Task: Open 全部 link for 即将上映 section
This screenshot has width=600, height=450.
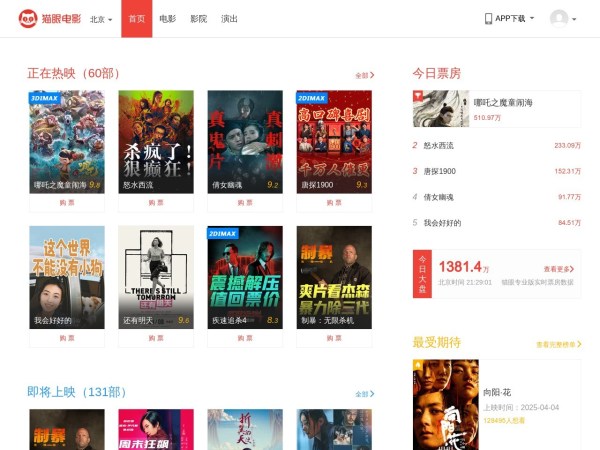Action: tap(364, 394)
